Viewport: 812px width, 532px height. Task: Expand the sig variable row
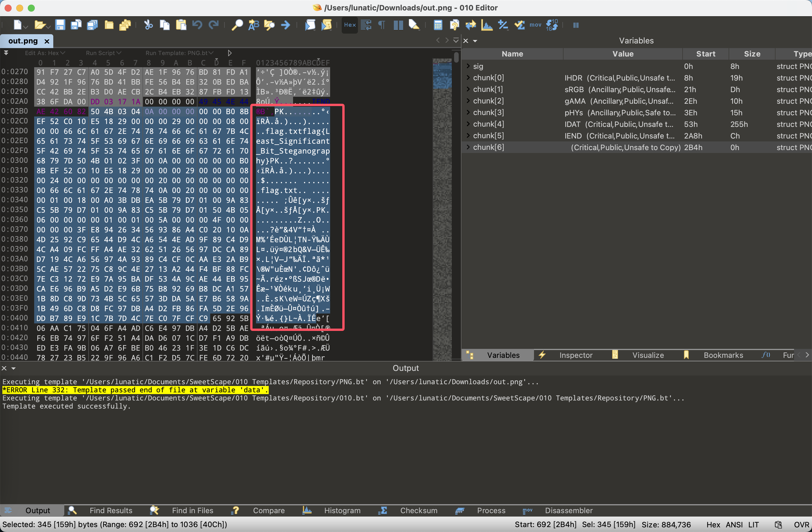pyautogui.click(x=468, y=66)
